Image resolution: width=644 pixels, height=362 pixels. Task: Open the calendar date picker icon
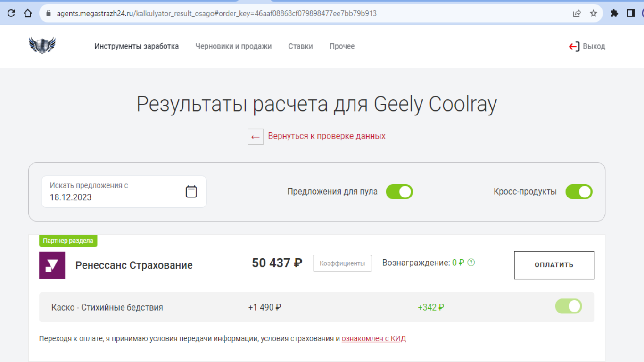click(x=191, y=191)
